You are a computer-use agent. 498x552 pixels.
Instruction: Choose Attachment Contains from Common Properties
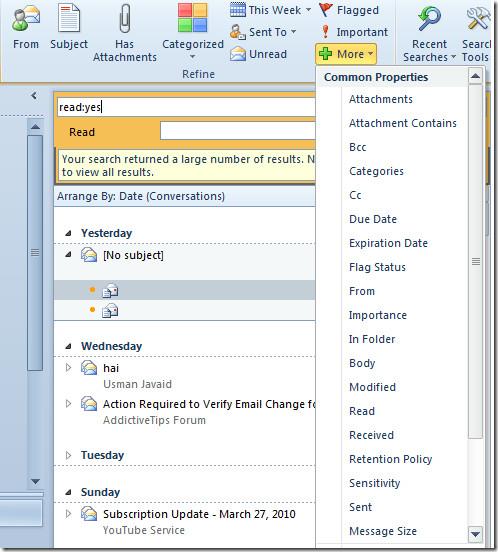pos(403,123)
